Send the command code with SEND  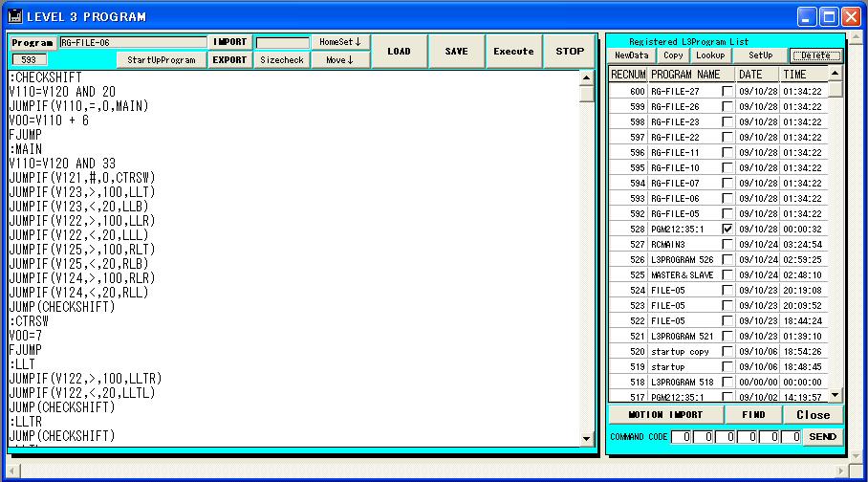click(x=823, y=436)
